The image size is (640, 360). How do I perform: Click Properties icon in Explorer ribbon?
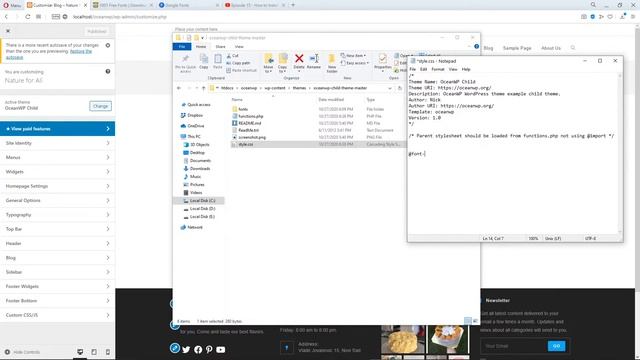tap(382, 62)
